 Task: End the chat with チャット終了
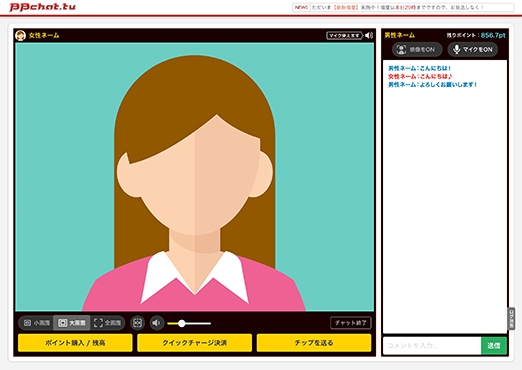(351, 323)
